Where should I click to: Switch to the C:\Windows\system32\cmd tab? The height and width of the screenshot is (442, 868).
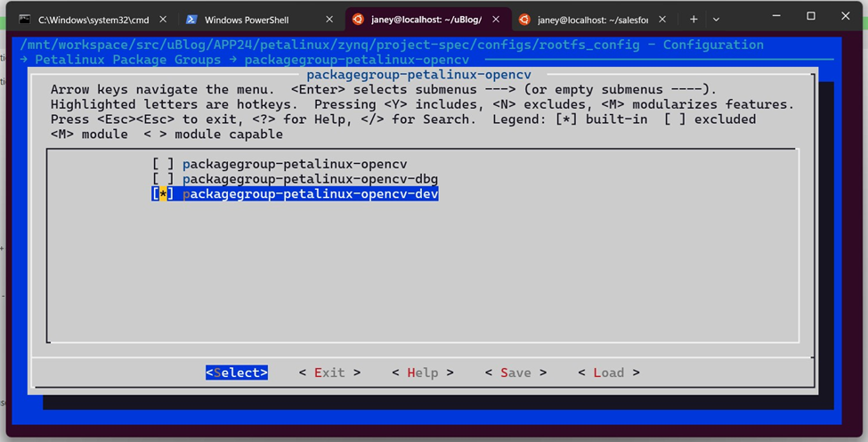pos(93,20)
